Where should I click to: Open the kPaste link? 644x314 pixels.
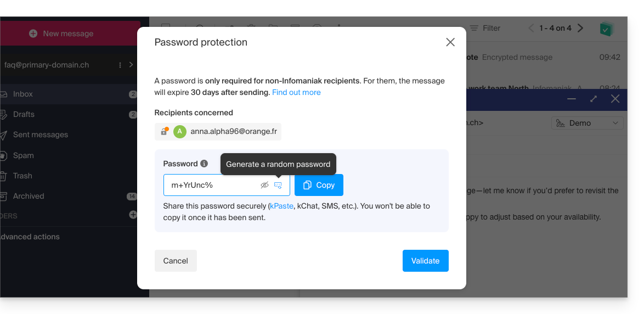[x=281, y=206]
